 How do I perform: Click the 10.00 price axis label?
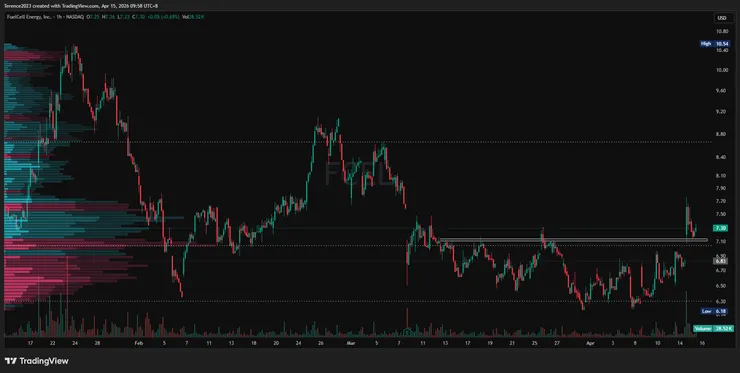click(722, 70)
